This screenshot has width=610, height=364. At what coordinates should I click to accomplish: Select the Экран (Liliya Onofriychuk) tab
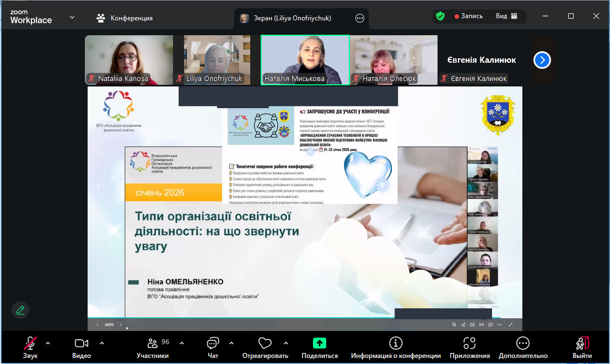coord(291,18)
